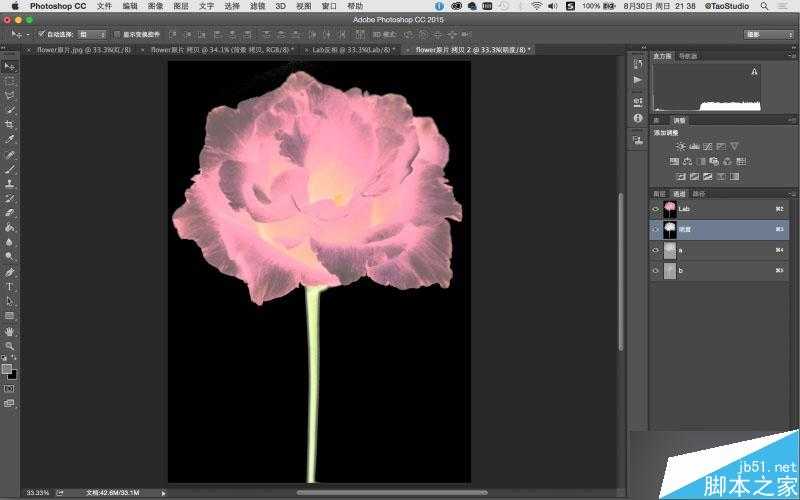This screenshot has width=800, height=500.
Task: Select the Zoom magnifier tool
Action: 10,346
